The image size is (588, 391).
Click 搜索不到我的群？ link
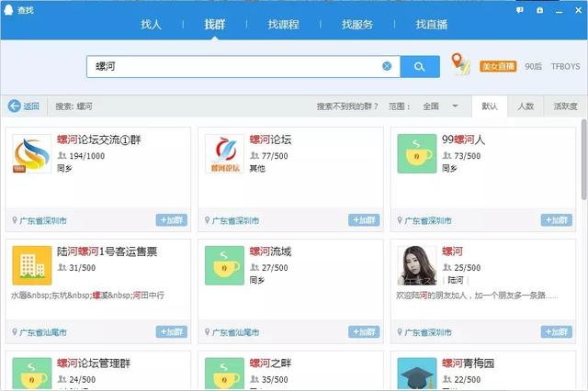coord(347,106)
